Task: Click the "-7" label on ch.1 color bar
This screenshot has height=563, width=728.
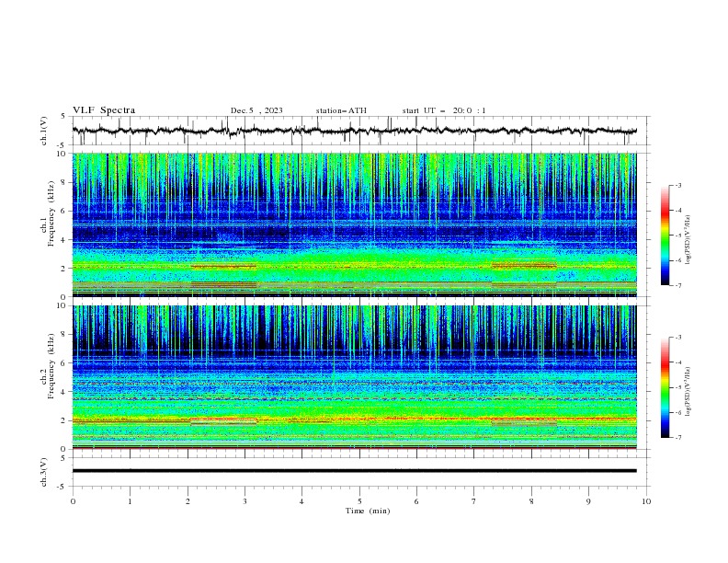Action: click(x=678, y=285)
